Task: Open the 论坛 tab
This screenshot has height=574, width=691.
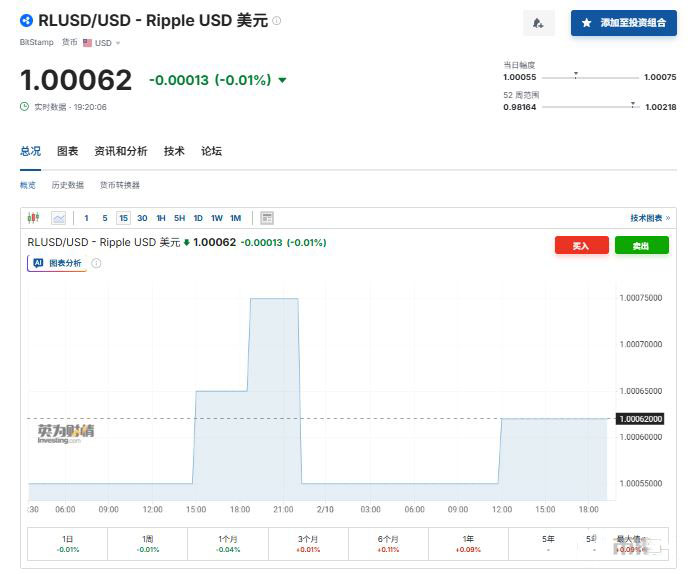Action: [212, 151]
